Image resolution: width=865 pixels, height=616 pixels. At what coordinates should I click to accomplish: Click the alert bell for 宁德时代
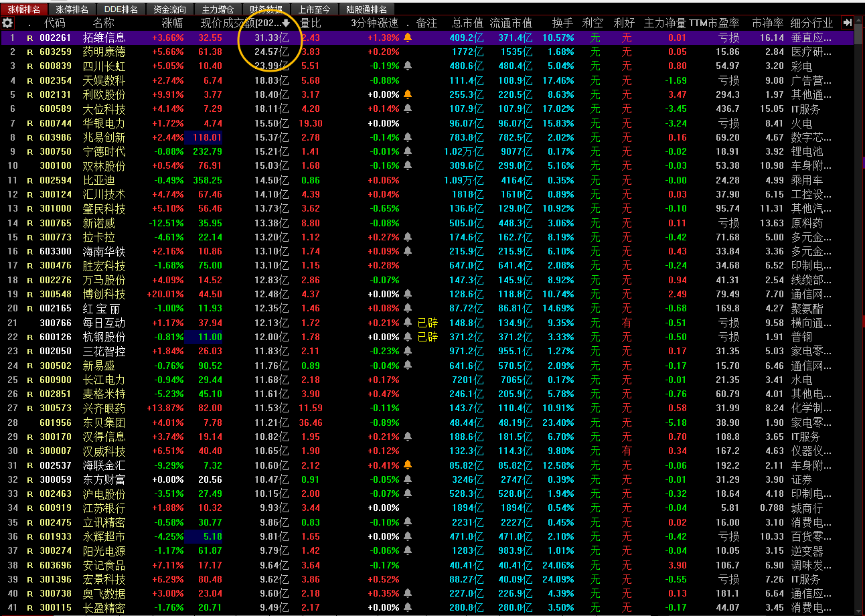pos(408,151)
